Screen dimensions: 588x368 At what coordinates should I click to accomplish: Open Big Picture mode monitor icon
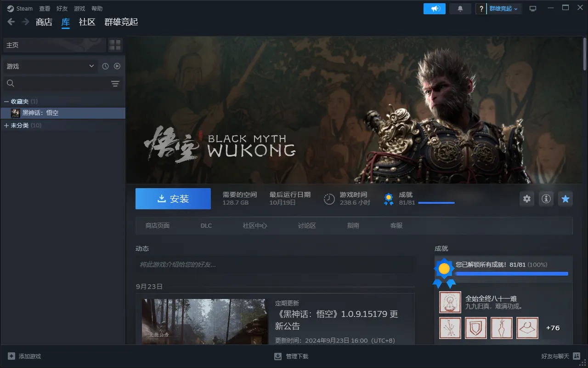(533, 9)
